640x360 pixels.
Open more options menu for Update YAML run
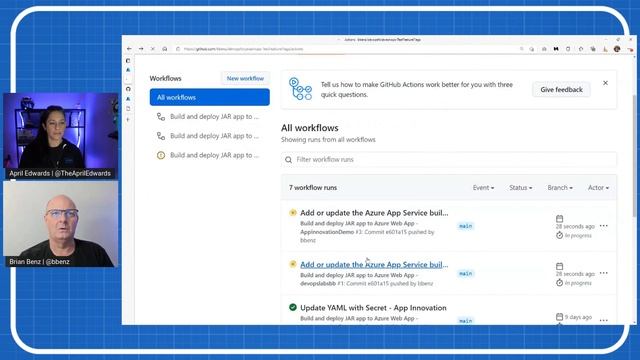tap(604, 320)
